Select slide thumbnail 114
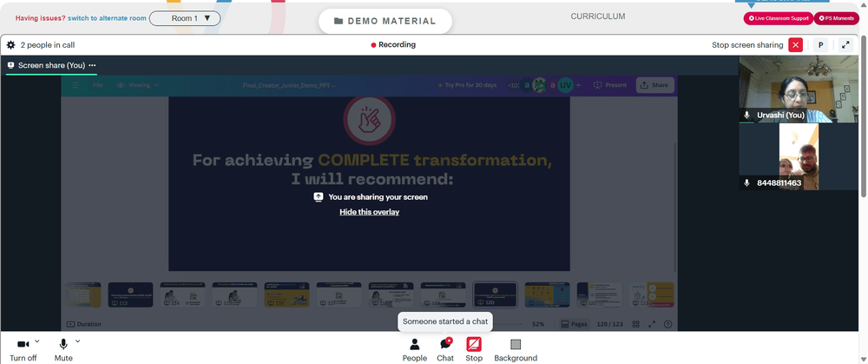 pyautogui.click(x=182, y=295)
